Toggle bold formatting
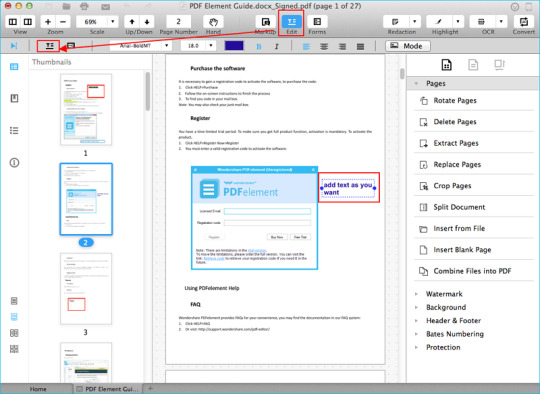This screenshot has height=394, width=540. (x=259, y=46)
